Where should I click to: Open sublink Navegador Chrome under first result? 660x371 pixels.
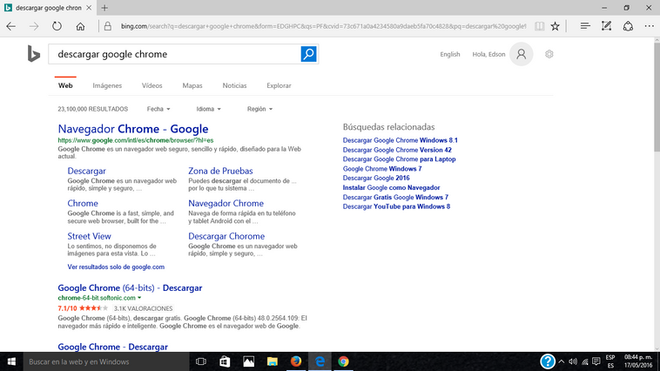[x=226, y=203]
